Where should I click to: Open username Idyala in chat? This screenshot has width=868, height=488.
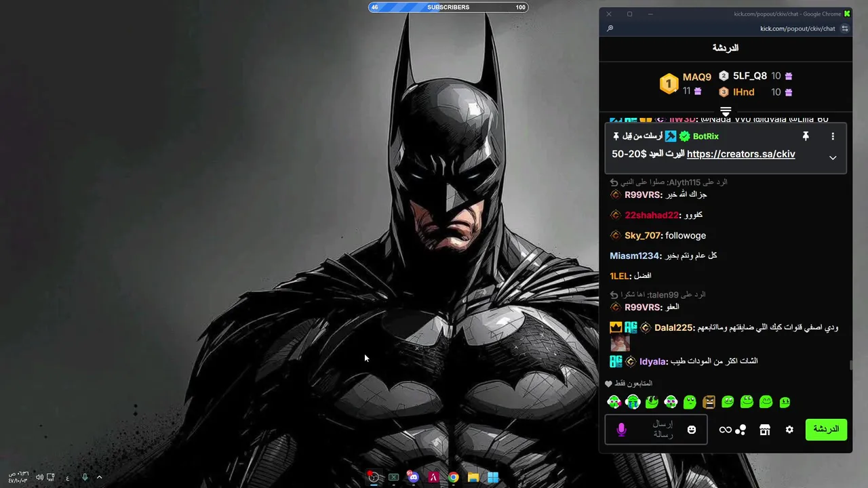(x=653, y=361)
